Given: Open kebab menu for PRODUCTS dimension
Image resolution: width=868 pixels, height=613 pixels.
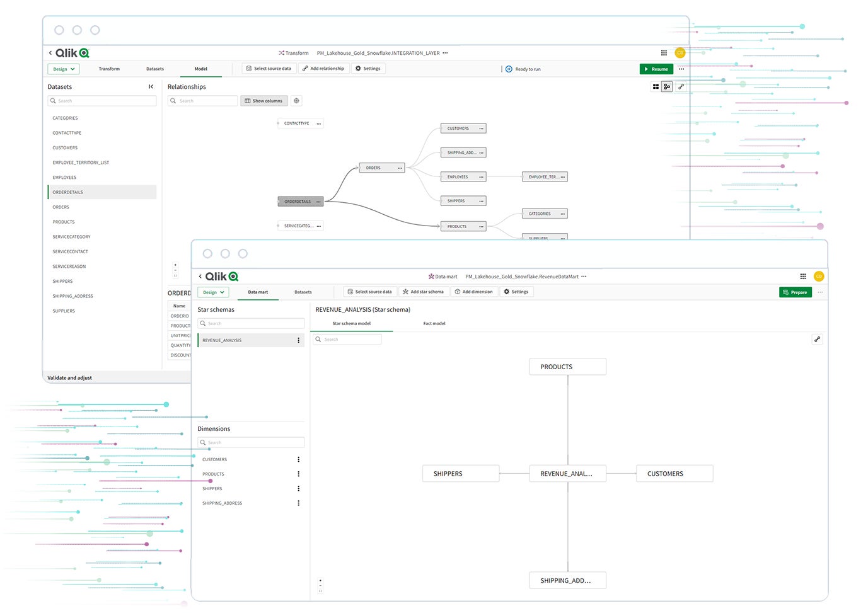Looking at the screenshot, I should (298, 474).
